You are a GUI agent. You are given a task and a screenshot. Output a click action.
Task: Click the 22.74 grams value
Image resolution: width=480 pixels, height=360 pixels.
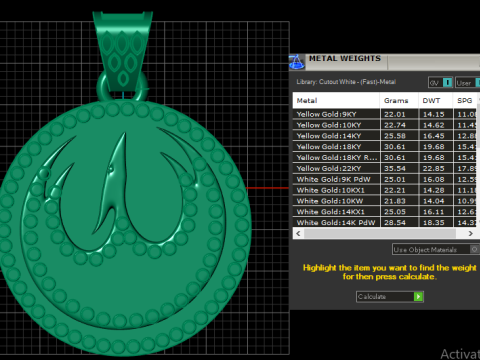[395, 125]
